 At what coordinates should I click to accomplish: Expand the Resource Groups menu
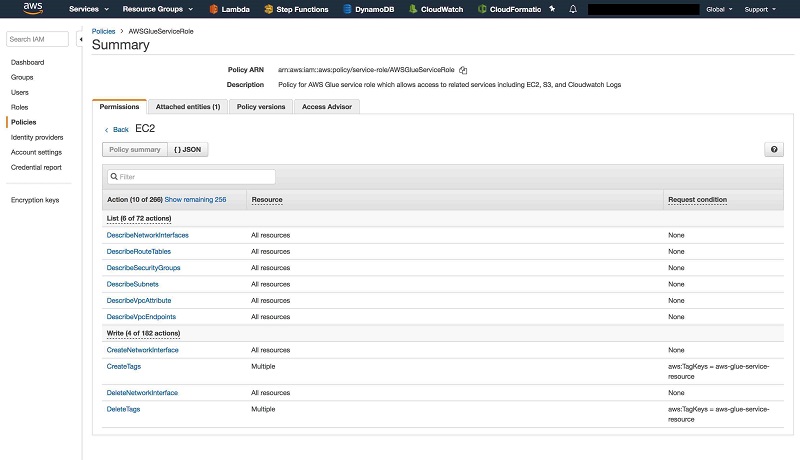(158, 9)
